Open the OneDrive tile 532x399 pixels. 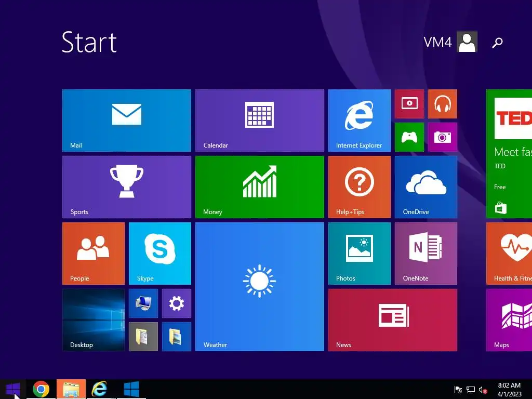point(426,187)
